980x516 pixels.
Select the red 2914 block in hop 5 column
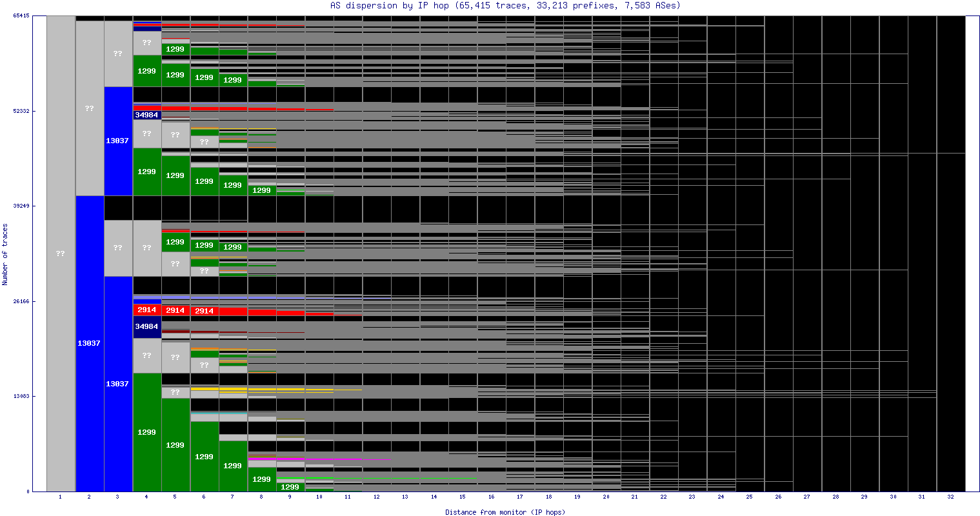pos(175,310)
